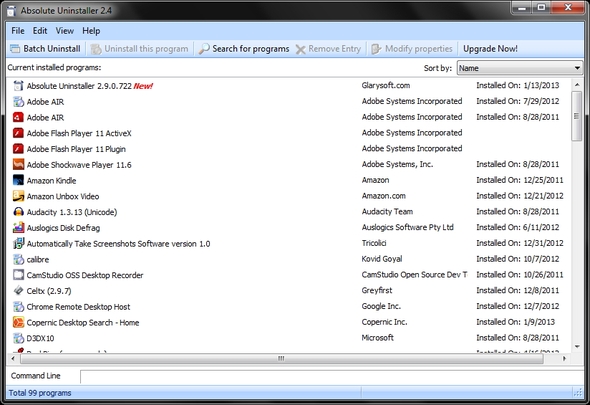Click the Copernic Desktop Search icon
Viewport: 590px width, 405px height.
pyautogui.click(x=18, y=322)
